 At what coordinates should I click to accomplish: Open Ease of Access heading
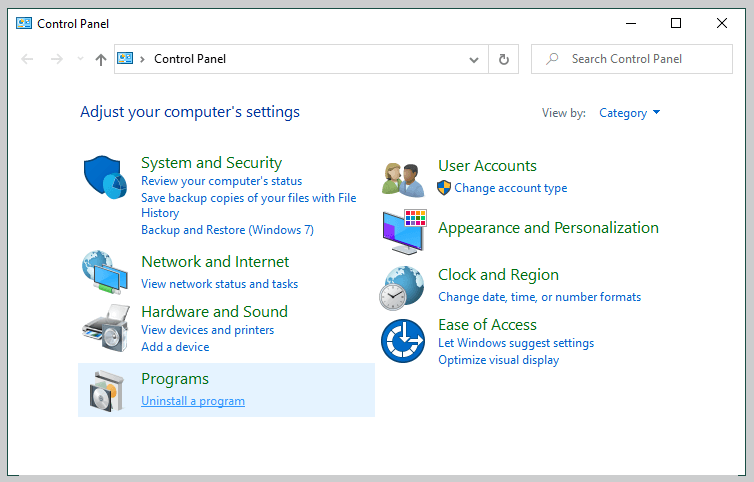point(487,325)
